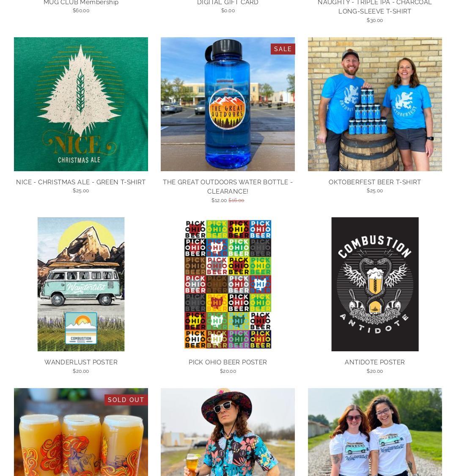Image resolution: width=456 pixels, height=476 pixels.
Task: Click the MUG CLUB Membership title
Action: click(x=81, y=3)
